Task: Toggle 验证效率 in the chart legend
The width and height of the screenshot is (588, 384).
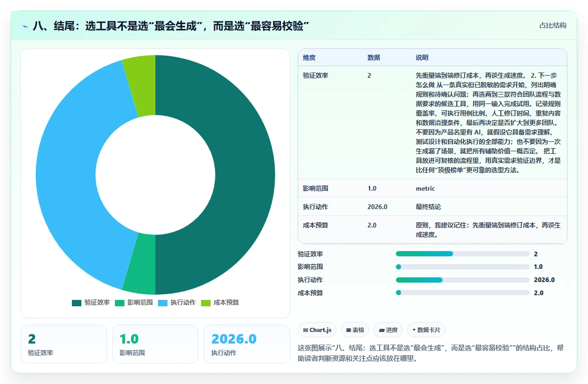Action: [x=91, y=303]
